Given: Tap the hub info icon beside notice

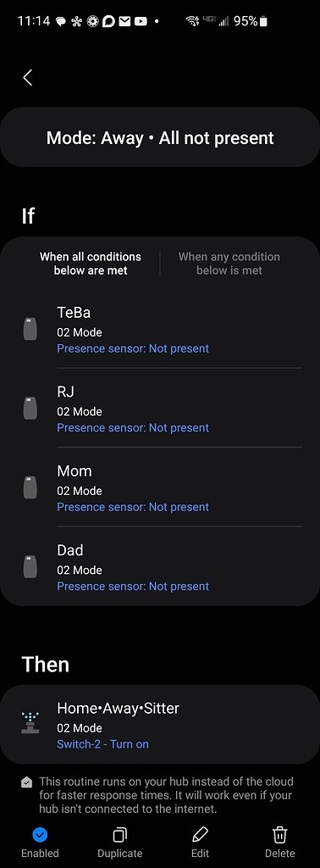Looking at the screenshot, I should click(x=26, y=782).
